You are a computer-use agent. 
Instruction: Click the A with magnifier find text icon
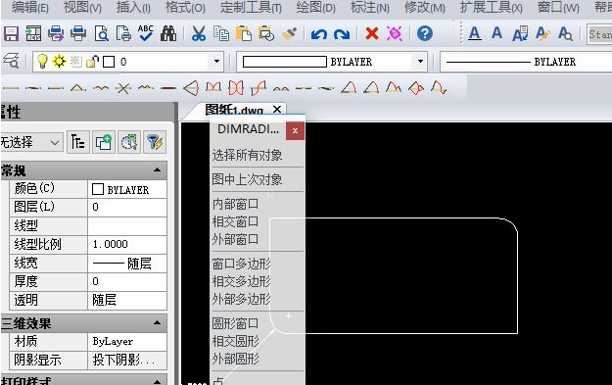(x=565, y=34)
